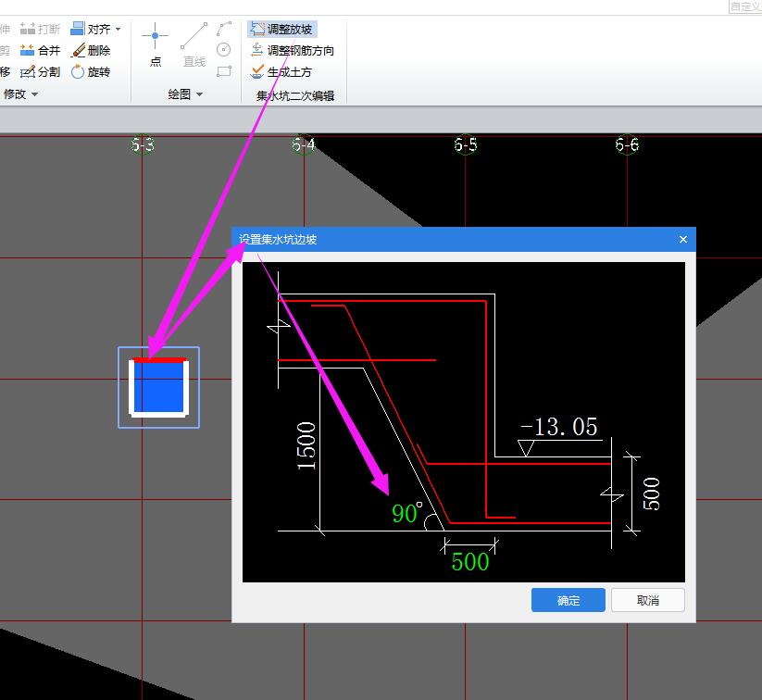
Task: Click the -13.05 elevation label
Action: pyautogui.click(x=559, y=427)
